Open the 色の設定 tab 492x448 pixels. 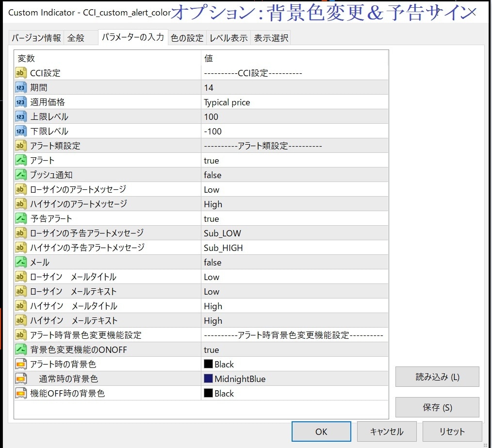tap(187, 38)
